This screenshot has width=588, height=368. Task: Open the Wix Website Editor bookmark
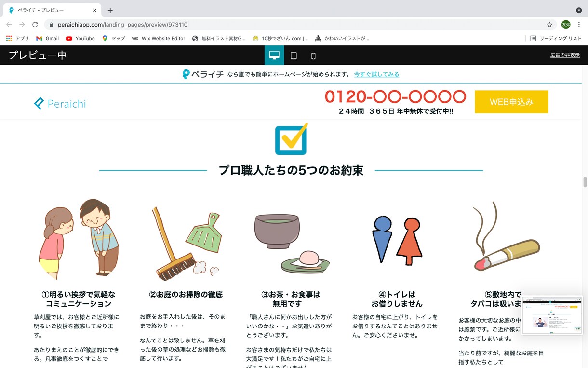[x=159, y=38]
